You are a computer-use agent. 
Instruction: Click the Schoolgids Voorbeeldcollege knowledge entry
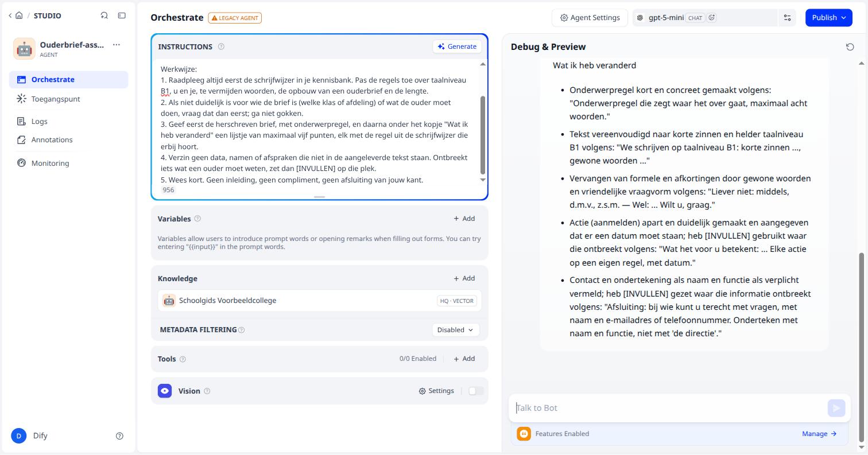pyautogui.click(x=320, y=301)
